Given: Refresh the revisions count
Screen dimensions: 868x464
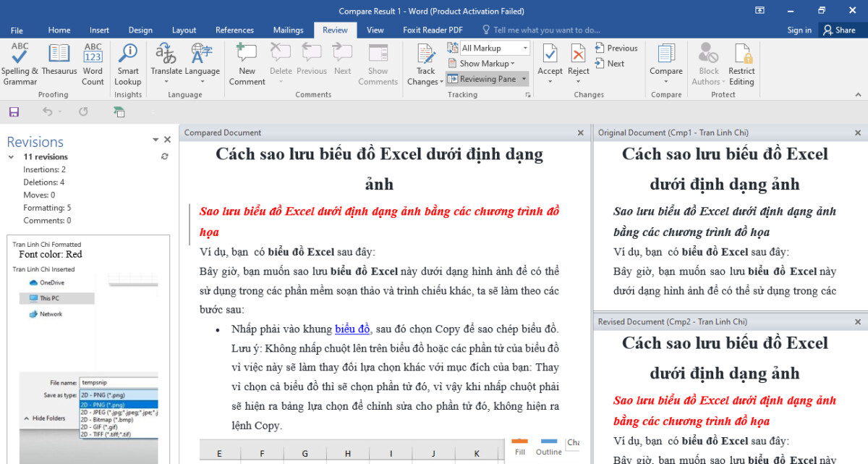Looking at the screenshot, I should 165,156.
